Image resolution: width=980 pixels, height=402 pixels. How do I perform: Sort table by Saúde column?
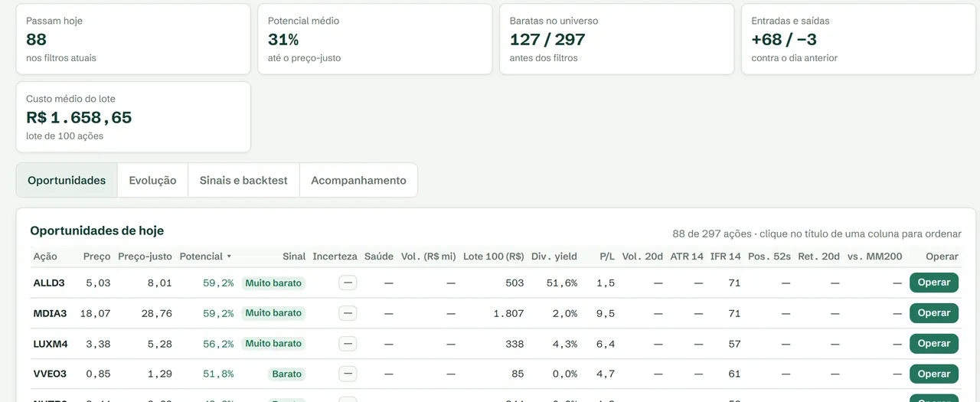(379, 257)
